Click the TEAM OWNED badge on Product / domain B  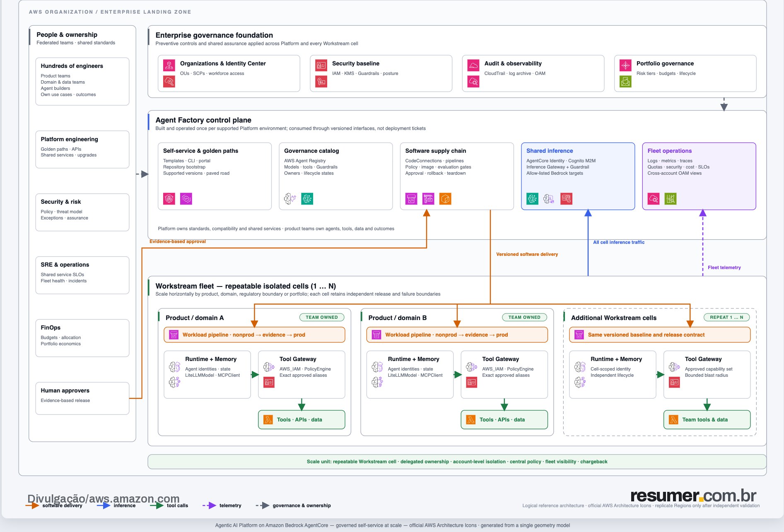pyautogui.click(x=524, y=318)
